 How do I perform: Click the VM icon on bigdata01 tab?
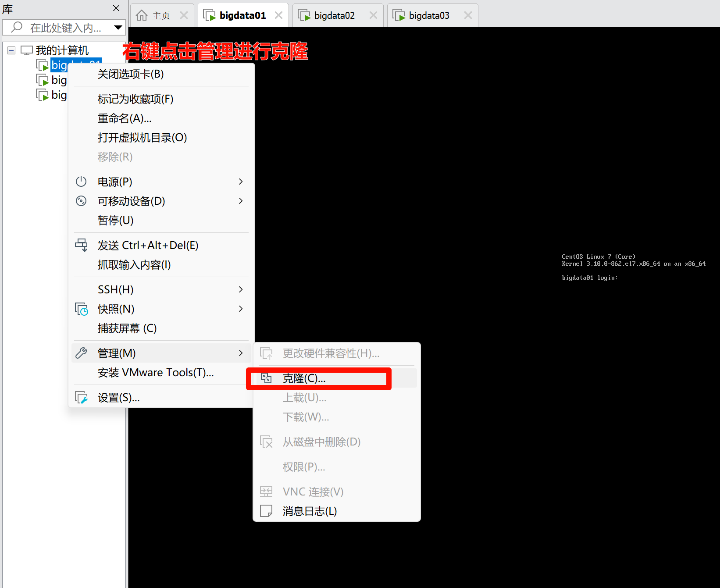coord(209,15)
